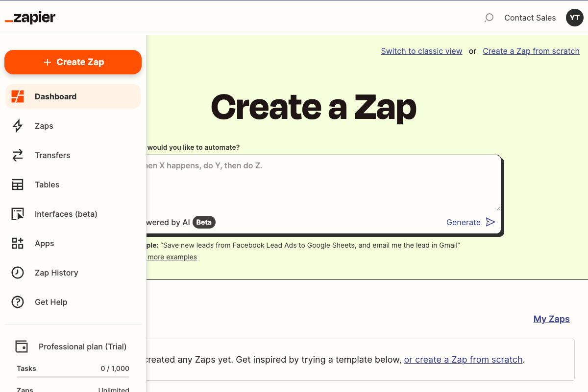Click Professional plan (Trial) label
Screen dimensions: 588x392
pyautogui.click(x=83, y=346)
